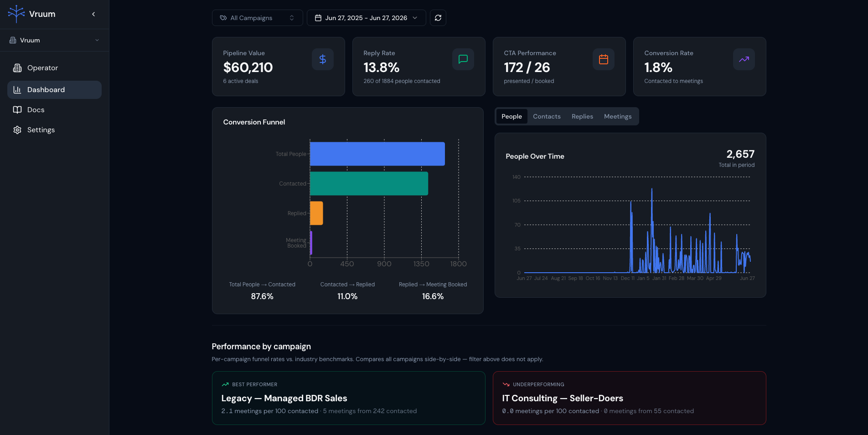Collapse the sidebar with the chevron arrow
The width and height of the screenshot is (868, 435).
[93, 14]
